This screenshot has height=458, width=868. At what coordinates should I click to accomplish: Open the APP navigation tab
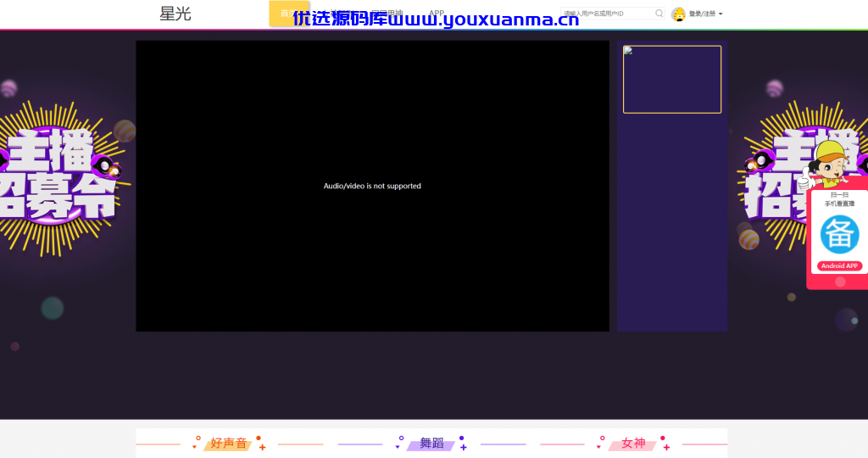[x=437, y=14]
